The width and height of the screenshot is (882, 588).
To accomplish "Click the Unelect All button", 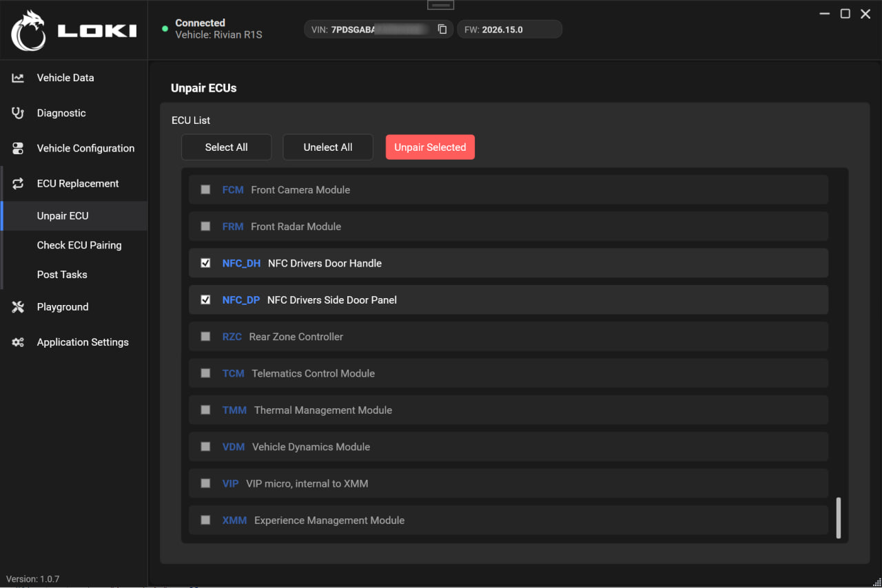I will click(328, 147).
